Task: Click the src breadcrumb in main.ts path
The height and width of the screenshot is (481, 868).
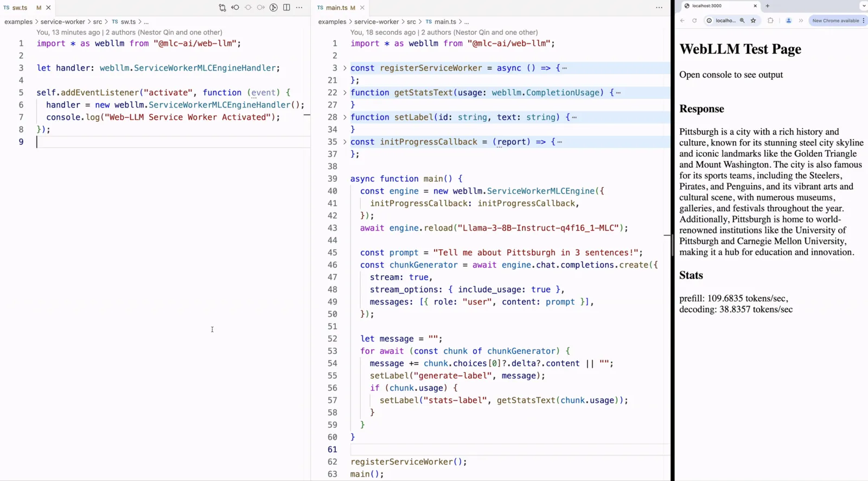Action: tap(411, 22)
